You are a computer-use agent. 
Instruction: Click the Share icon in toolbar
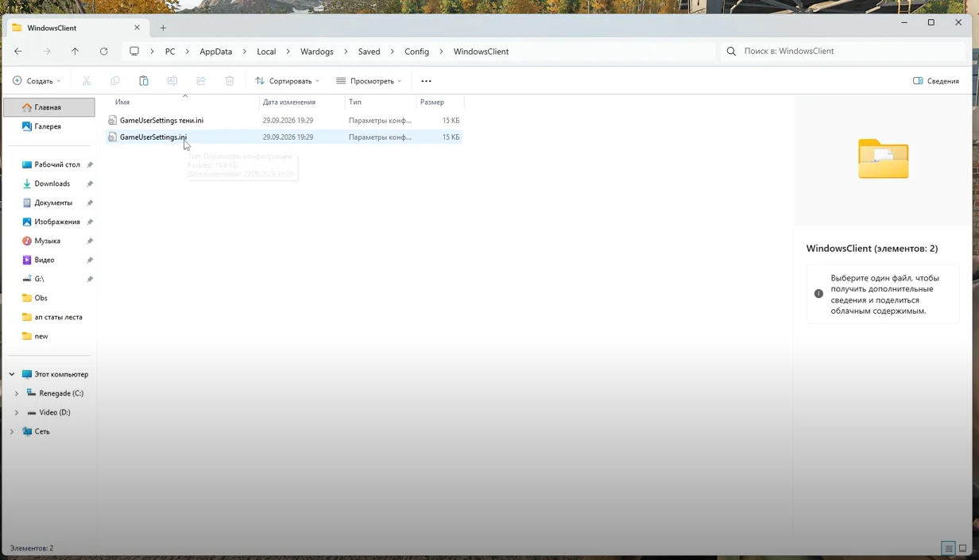[201, 81]
